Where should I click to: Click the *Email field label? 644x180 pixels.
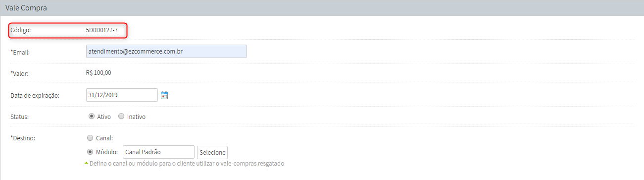[20, 52]
